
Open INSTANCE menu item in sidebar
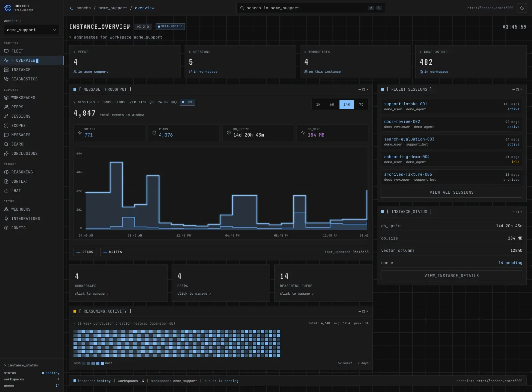point(32,70)
